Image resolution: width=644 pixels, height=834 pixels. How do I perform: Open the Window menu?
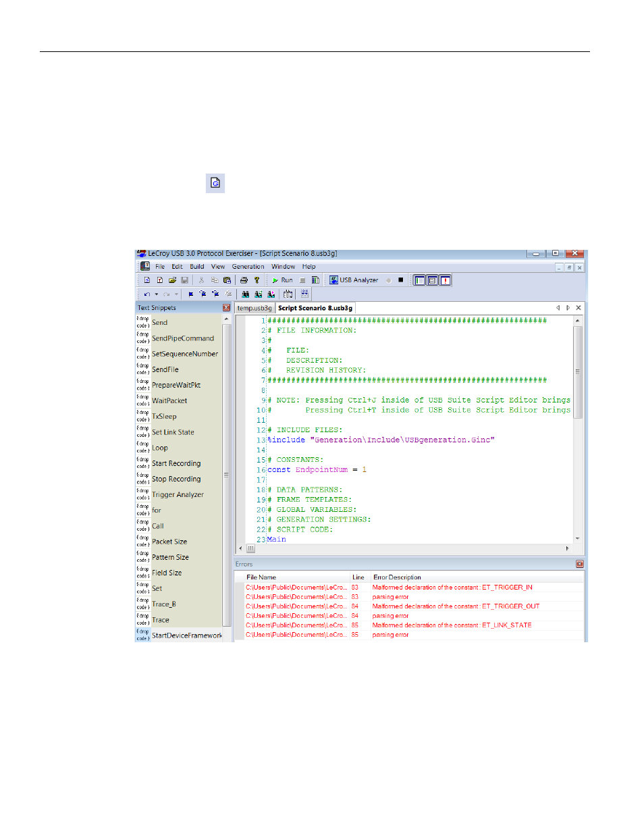tap(283, 267)
